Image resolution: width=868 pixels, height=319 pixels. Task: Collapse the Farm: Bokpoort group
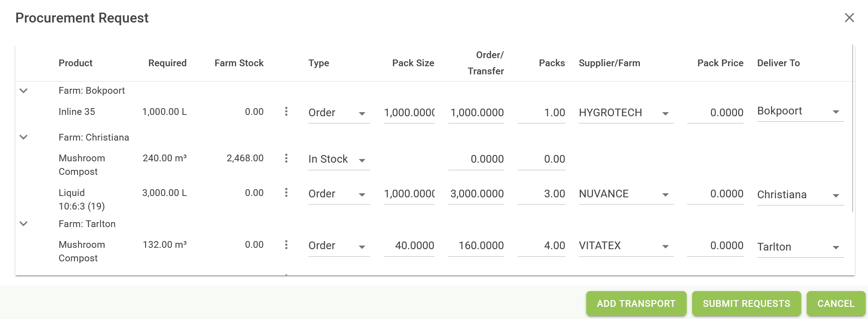(24, 91)
